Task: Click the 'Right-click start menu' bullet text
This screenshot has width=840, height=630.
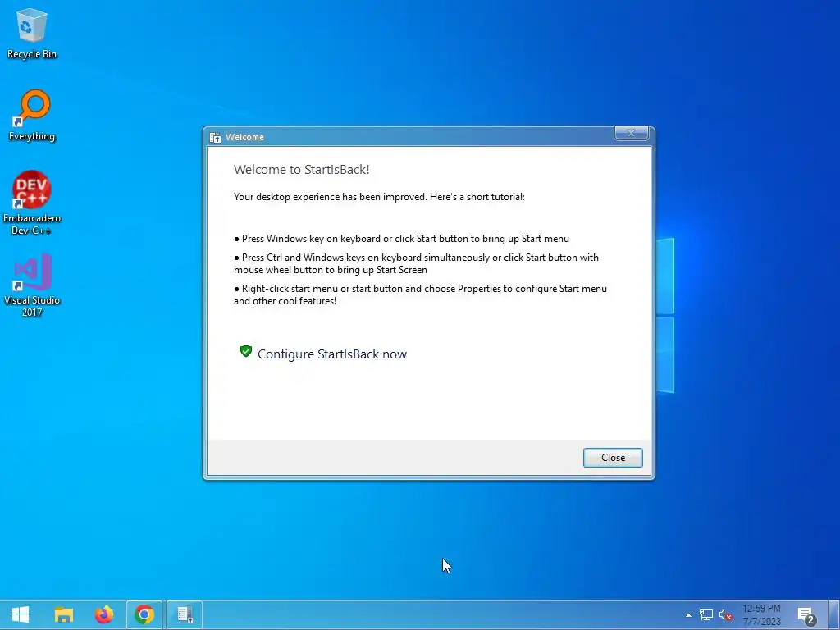Action: coord(420,294)
